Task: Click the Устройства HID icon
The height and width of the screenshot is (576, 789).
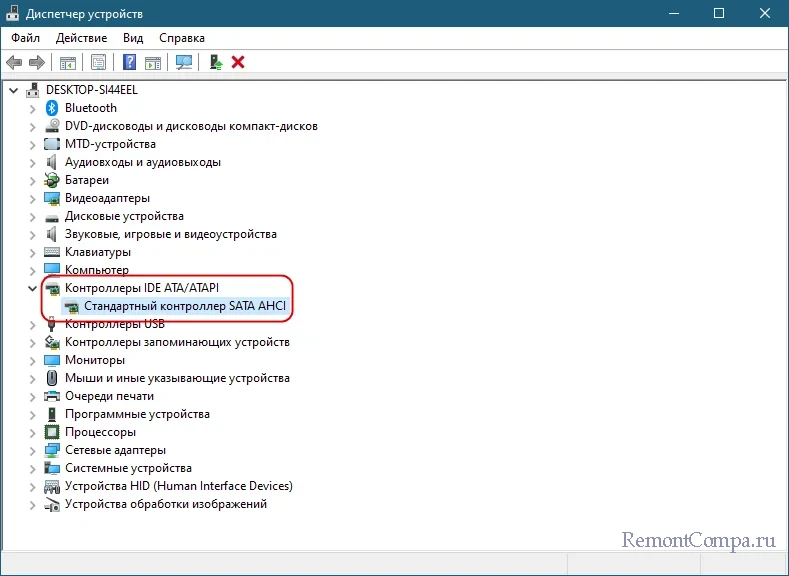Action: (52, 486)
